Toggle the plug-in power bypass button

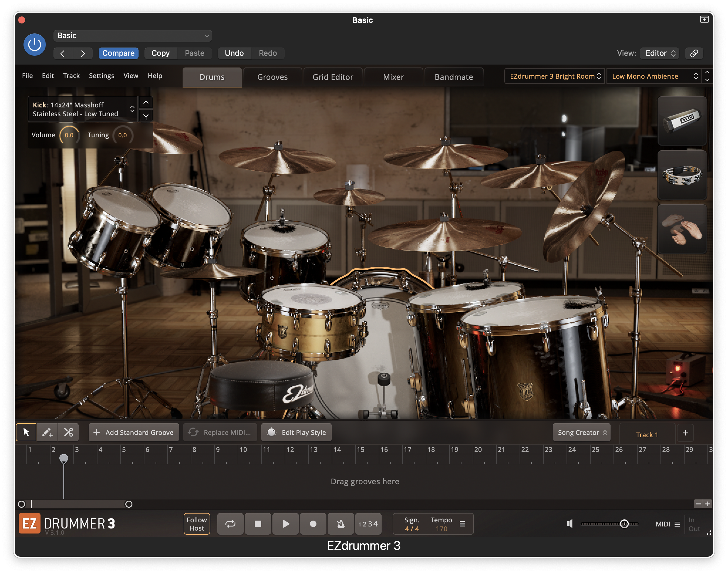click(34, 44)
